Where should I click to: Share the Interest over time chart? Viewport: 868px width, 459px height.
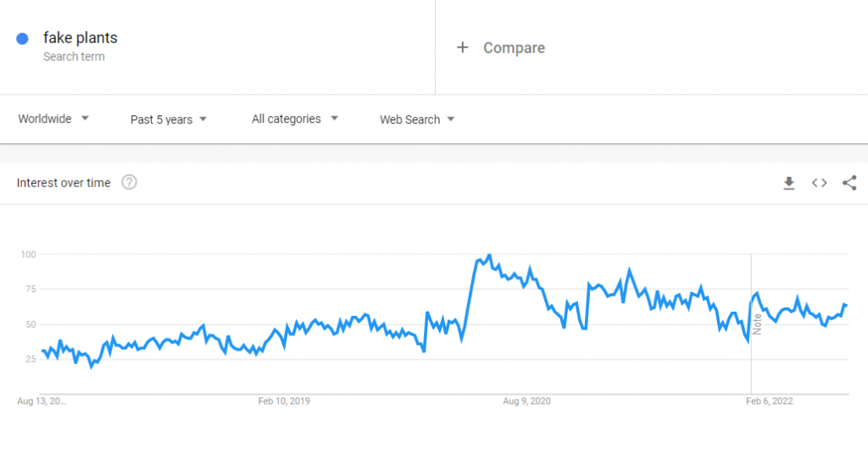coord(849,183)
